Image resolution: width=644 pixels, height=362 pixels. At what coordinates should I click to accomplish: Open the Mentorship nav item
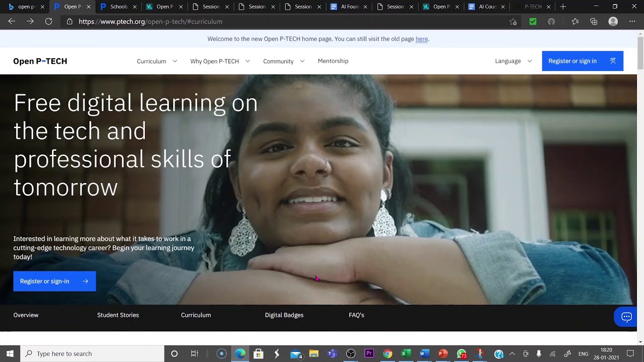[x=333, y=61]
